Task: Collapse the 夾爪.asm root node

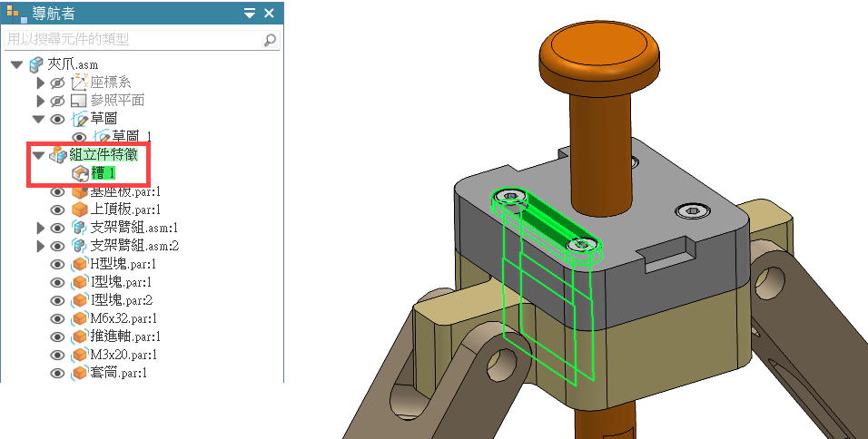Action: 17,64
